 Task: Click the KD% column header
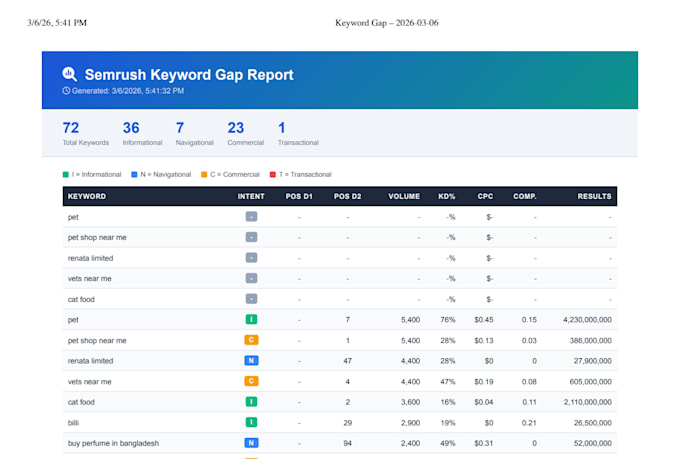[x=446, y=196]
